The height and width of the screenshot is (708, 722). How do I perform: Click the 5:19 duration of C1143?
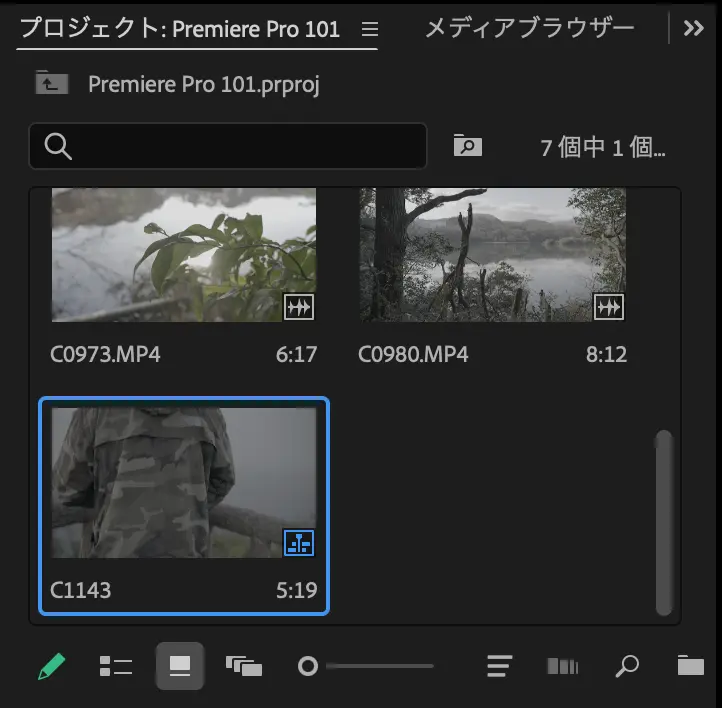[x=297, y=591]
